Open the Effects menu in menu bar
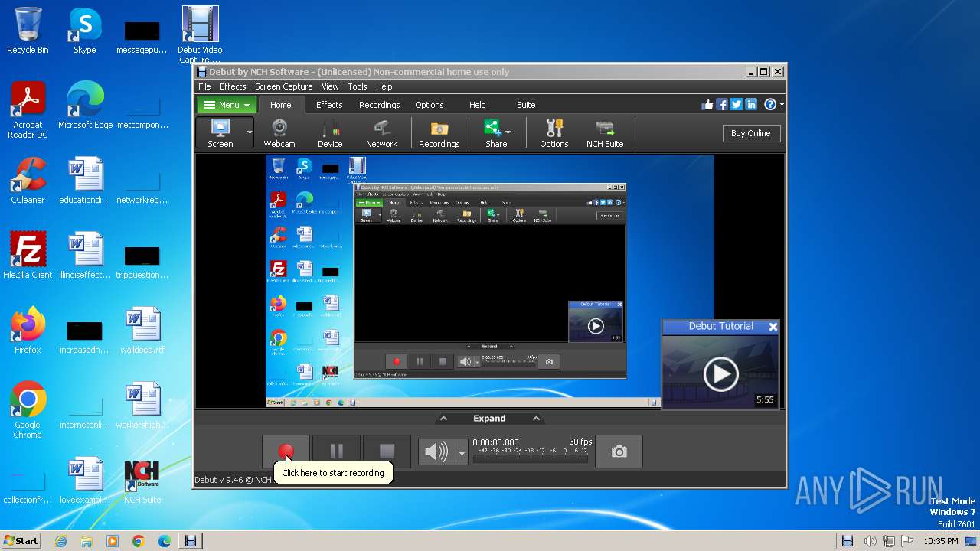Viewport: 980px width, 551px height. [233, 86]
